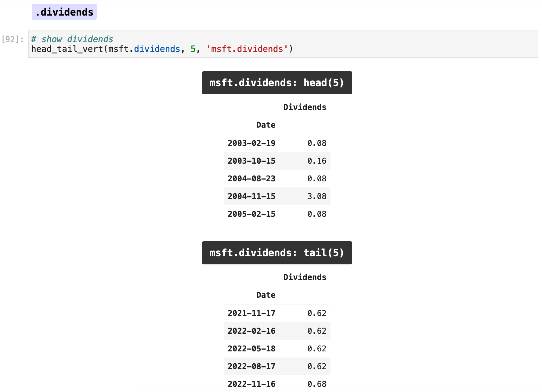Click the 0.16 dividend value
Screen dimensions: 542x392
[317, 161]
